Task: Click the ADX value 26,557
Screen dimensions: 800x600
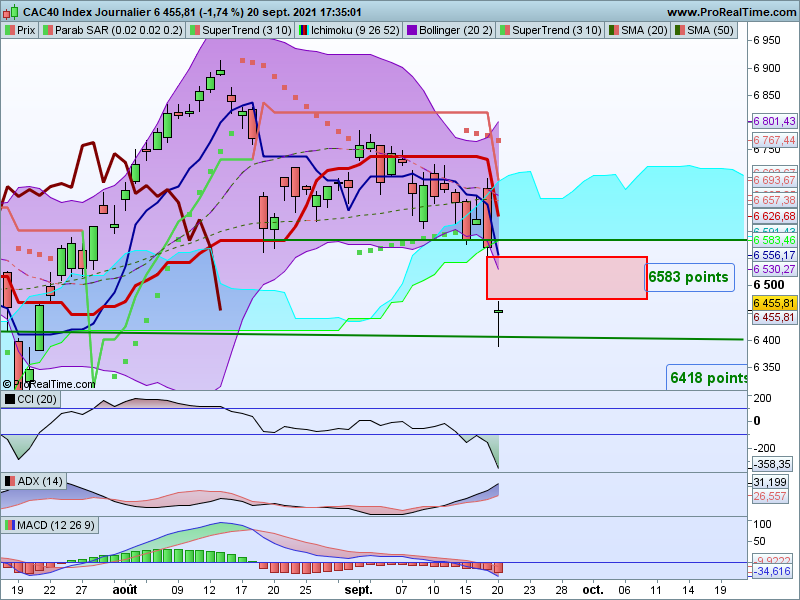Action: click(770, 496)
